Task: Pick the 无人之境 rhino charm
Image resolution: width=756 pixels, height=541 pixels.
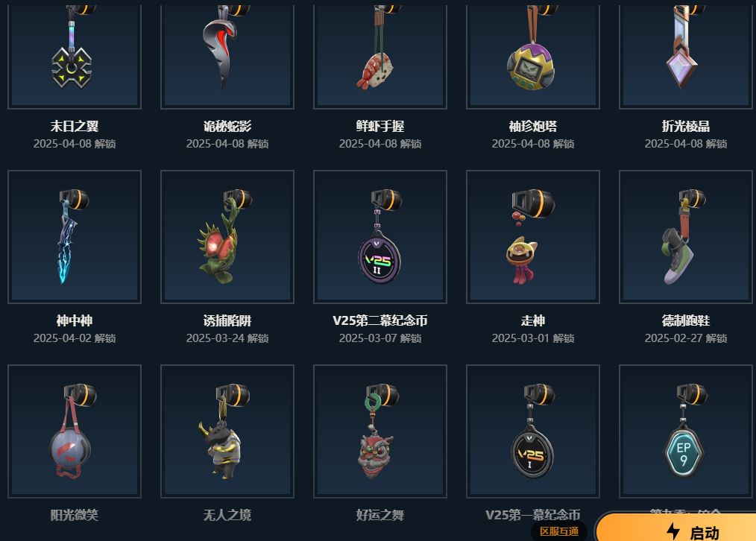Action: [x=227, y=431]
